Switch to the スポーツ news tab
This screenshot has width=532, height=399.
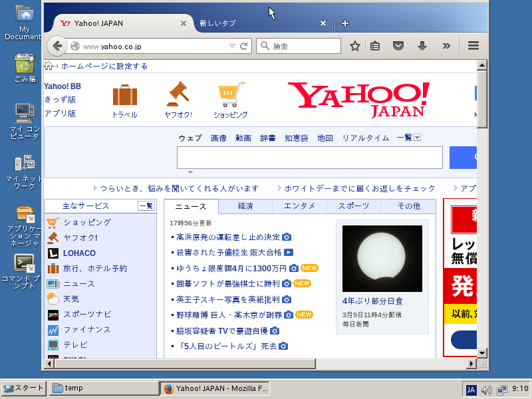pos(354,206)
